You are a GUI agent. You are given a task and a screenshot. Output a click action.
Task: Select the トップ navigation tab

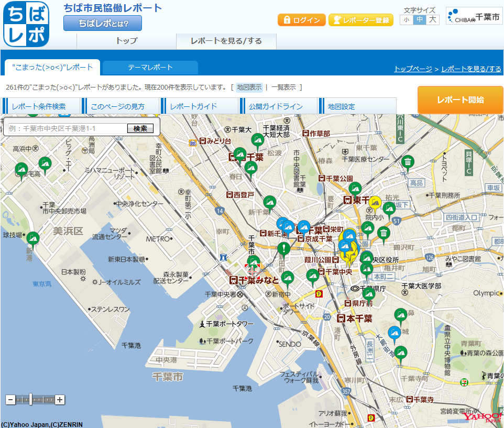pyautogui.click(x=127, y=41)
